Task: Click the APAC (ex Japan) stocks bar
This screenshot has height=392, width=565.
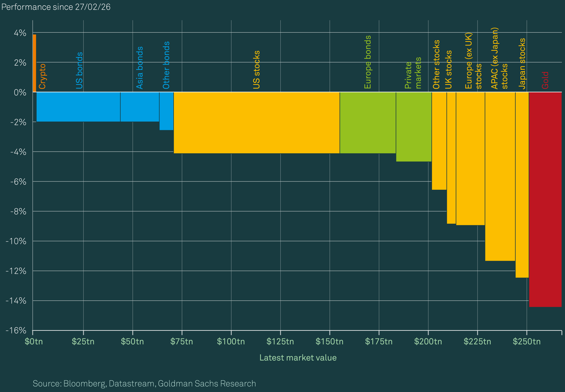Action: (x=500, y=176)
